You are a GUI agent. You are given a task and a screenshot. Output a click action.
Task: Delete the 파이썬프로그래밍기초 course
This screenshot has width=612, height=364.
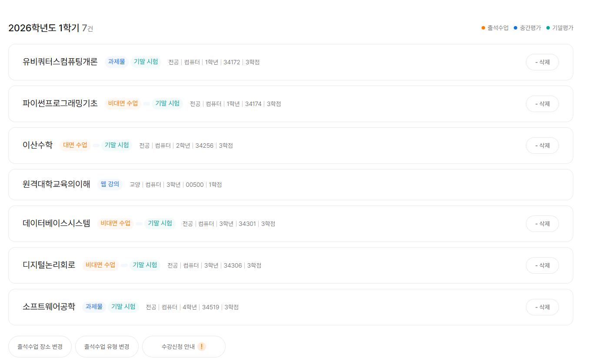coord(542,104)
